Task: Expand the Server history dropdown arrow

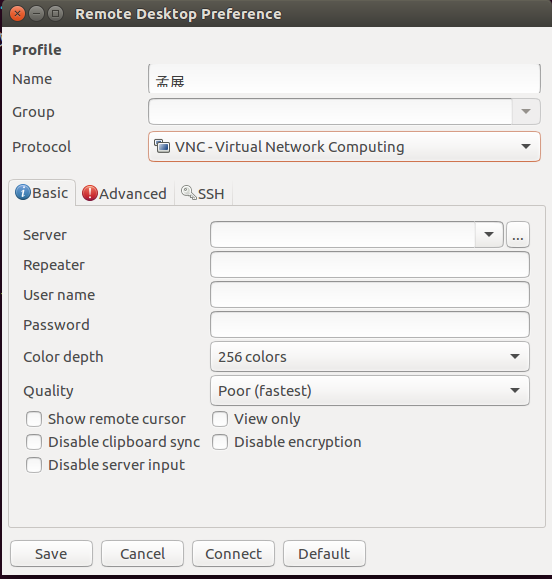Action: click(489, 234)
